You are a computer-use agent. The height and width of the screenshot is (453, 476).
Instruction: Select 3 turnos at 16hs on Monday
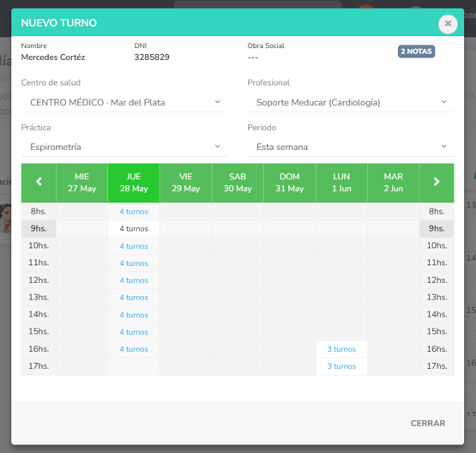click(341, 349)
